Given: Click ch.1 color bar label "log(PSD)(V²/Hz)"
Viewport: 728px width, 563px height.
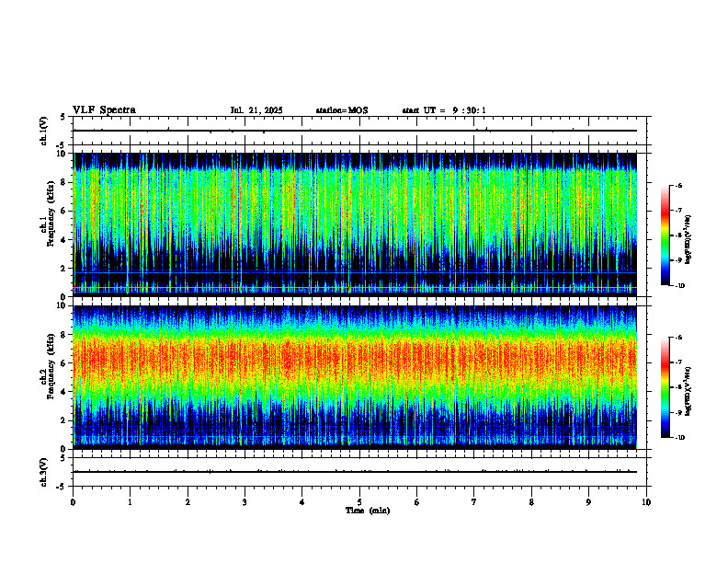Looking at the screenshot, I should (688, 239).
